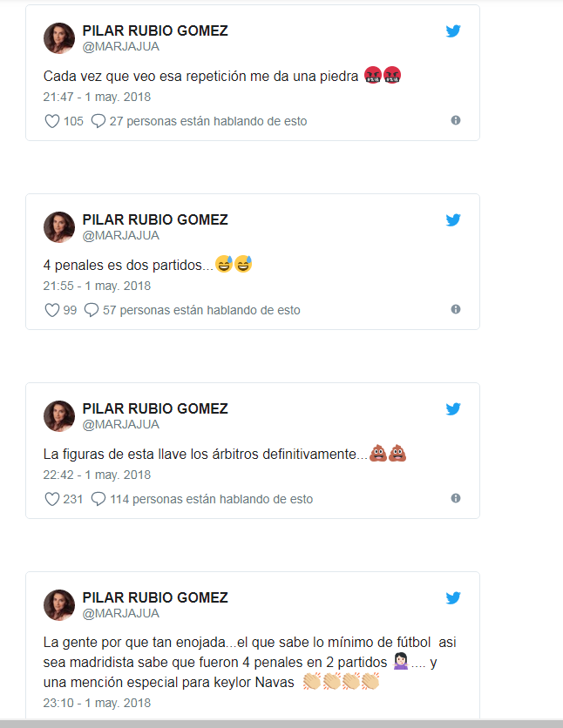This screenshot has height=728, width=563.
Task: Open the info icon on the 21:55 tweet
Action: coord(456,309)
